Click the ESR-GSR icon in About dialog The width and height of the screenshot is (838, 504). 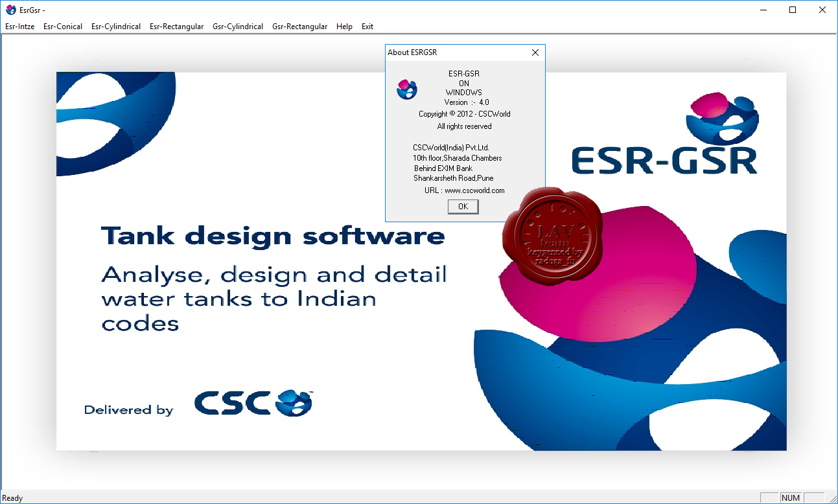point(407,89)
